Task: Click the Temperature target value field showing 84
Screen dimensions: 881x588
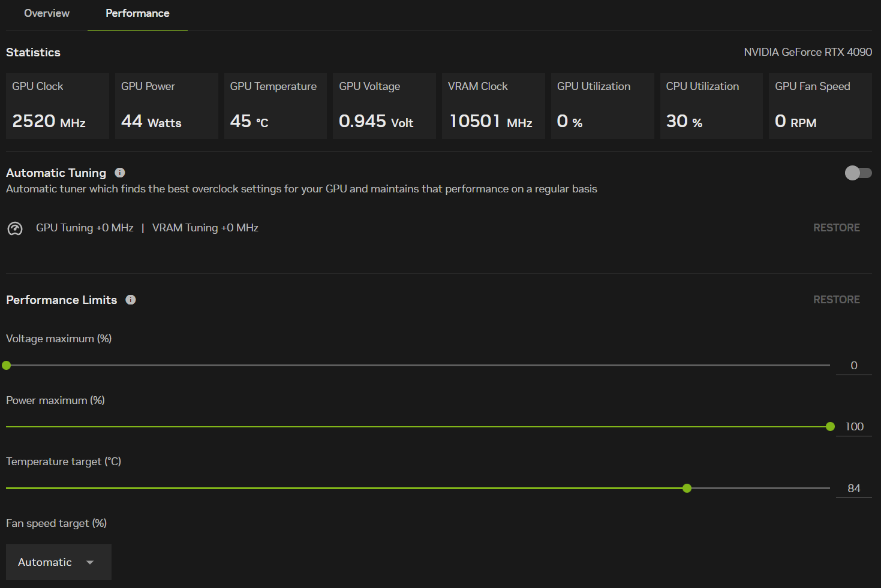Action: coord(854,489)
